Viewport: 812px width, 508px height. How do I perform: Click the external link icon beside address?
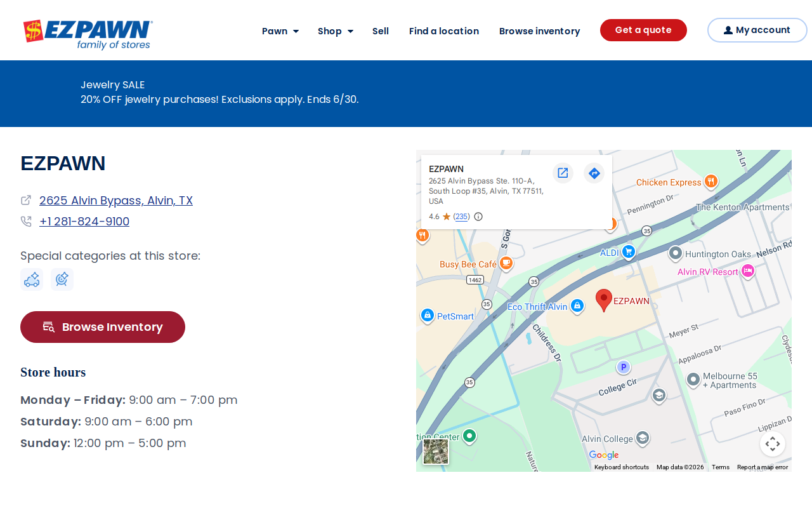coord(26,200)
